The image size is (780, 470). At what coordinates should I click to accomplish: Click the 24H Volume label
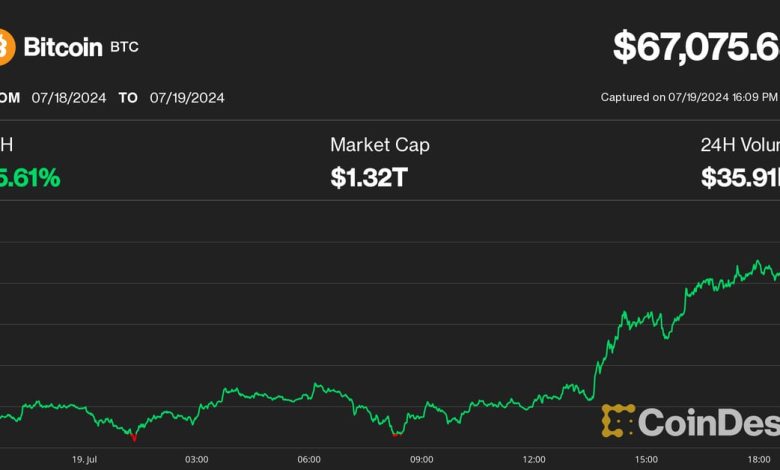pos(740,145)
